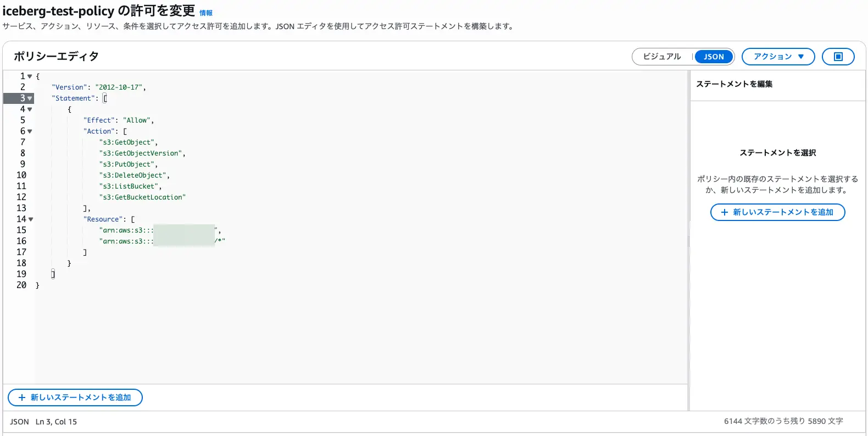This screenshot has height=436, width=868.
Task: Open the 情報 info link beside the page title
Action: (x=205, y=12)
